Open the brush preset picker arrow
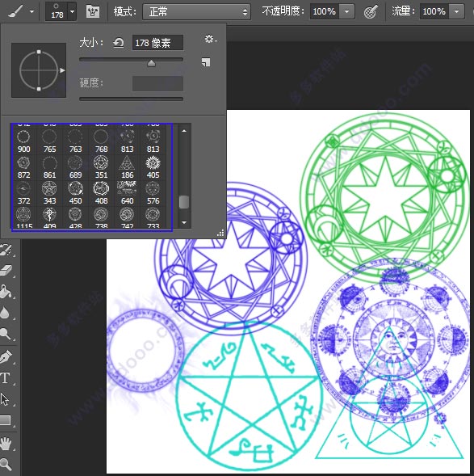This screenshot has height=476, width=474. tap(72, 12)
